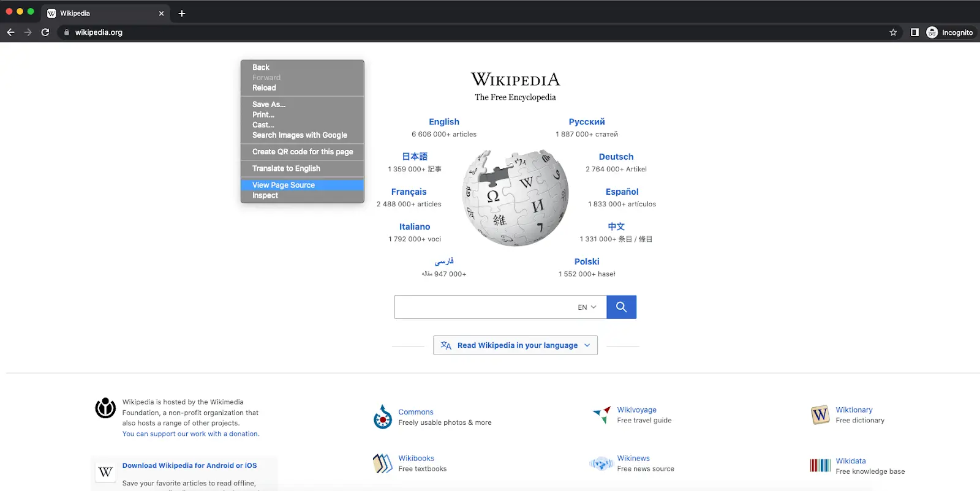Select the Wikipedia browser tab
Viewport: 980px width, 491px height.
click(x=105, y=13)
